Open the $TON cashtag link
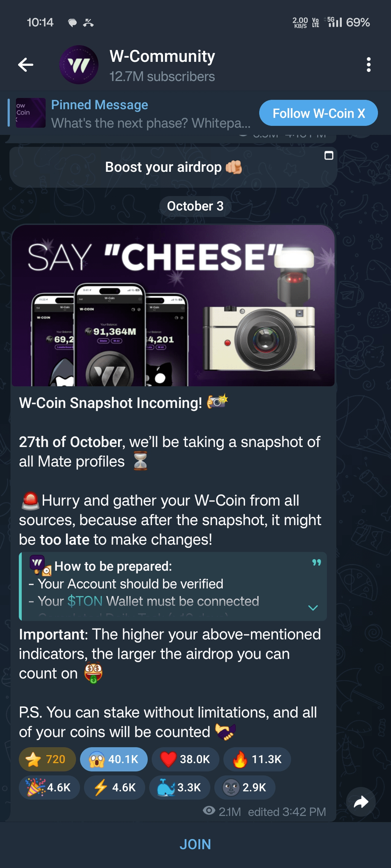The height and width of the screenshot is (868, 391). 85,601
